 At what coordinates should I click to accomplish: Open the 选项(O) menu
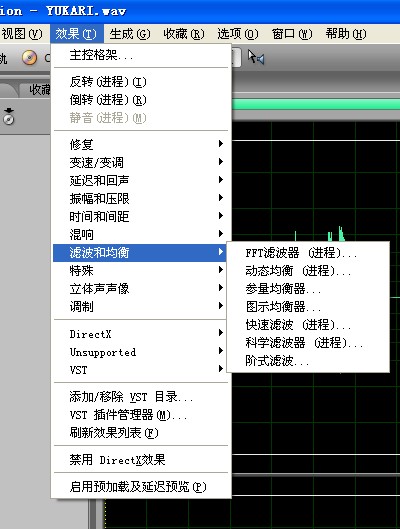(x=238, y=34)
